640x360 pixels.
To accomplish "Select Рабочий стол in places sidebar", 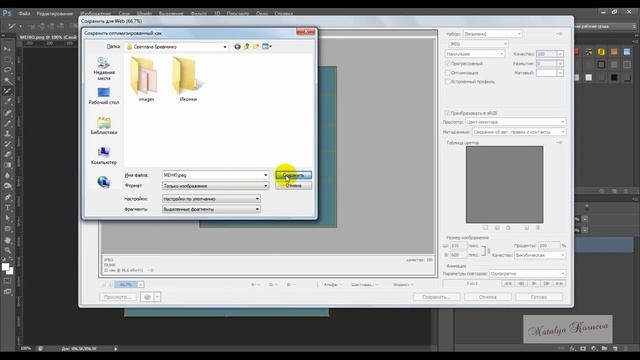I will (104, 96).
